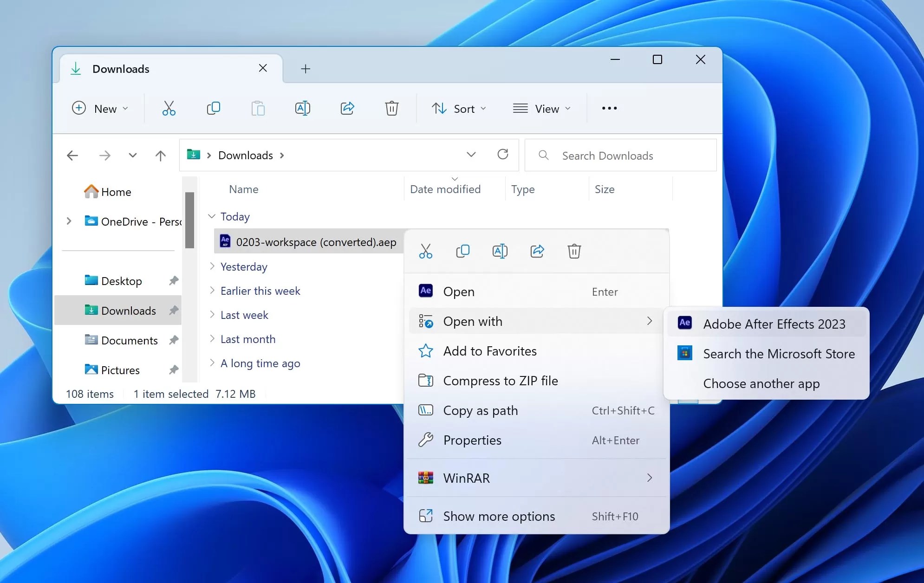Open Documents in the sidebar
The height and width of the screenshot is (583, 924).
coord(129,340)
